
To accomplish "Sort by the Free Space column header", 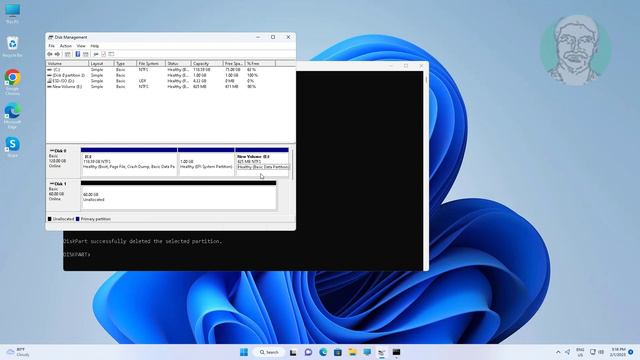I will 234,64.
